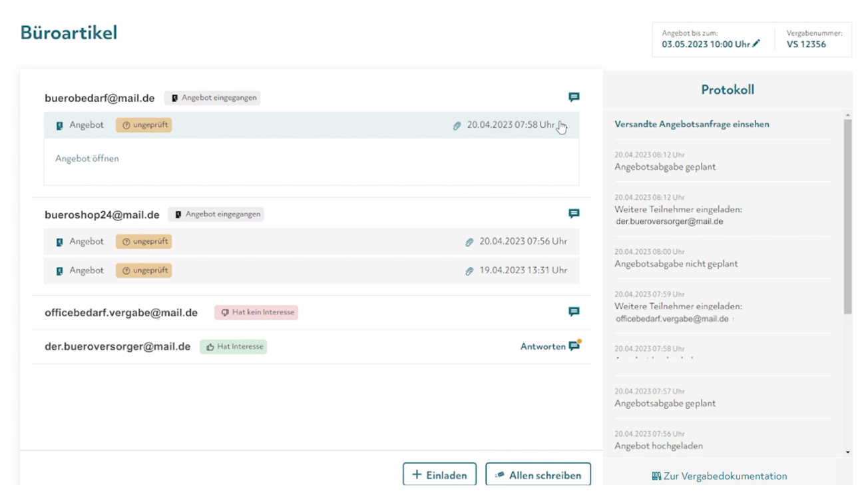The height and width of the screenshot is (499, 868).
Task: Select der.bueroversorger@mail.de participant name
Action: 118,346
